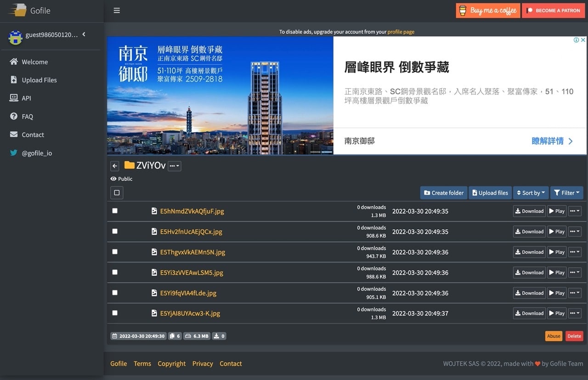Open file E5Yi9fqVIA4fLde.jpg link
Image resolution: width=588 pixels, height=380 pixels.
pos(188,293)
